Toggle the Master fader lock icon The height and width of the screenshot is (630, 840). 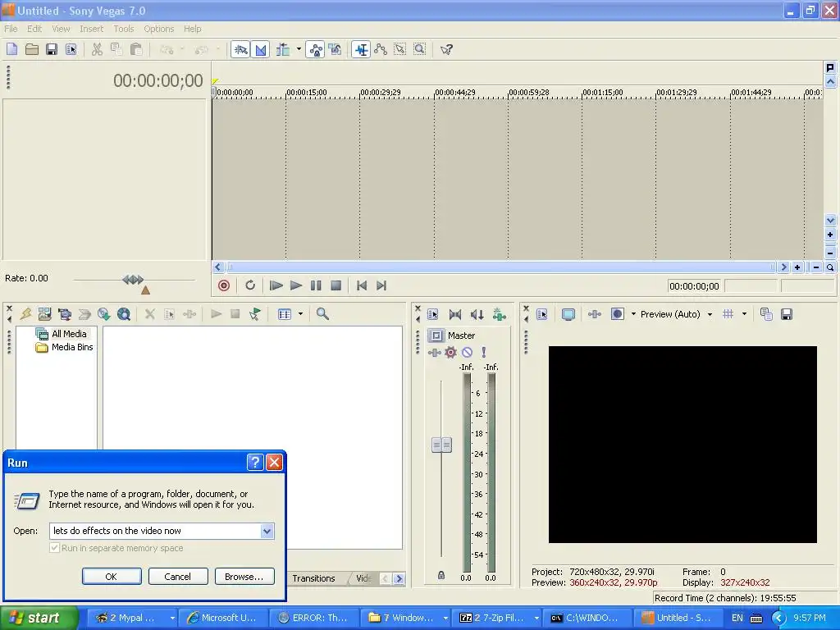pos(441,575)
